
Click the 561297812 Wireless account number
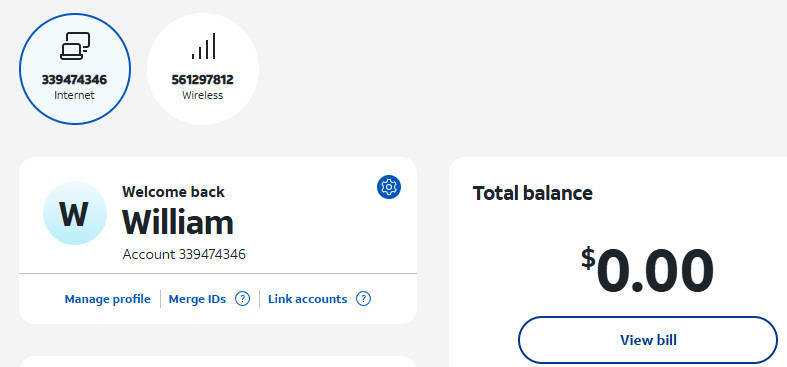click(x=203, y=80)
